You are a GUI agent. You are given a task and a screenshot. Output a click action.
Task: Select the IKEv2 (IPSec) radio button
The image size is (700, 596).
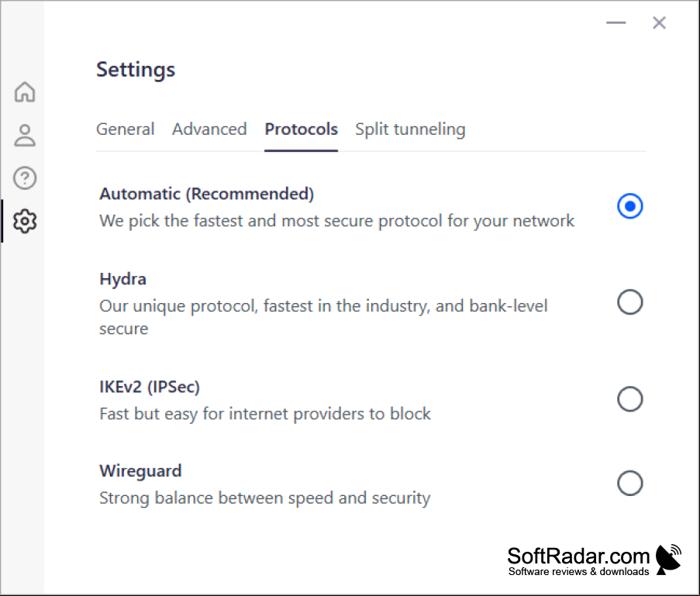tap(630, 398)
